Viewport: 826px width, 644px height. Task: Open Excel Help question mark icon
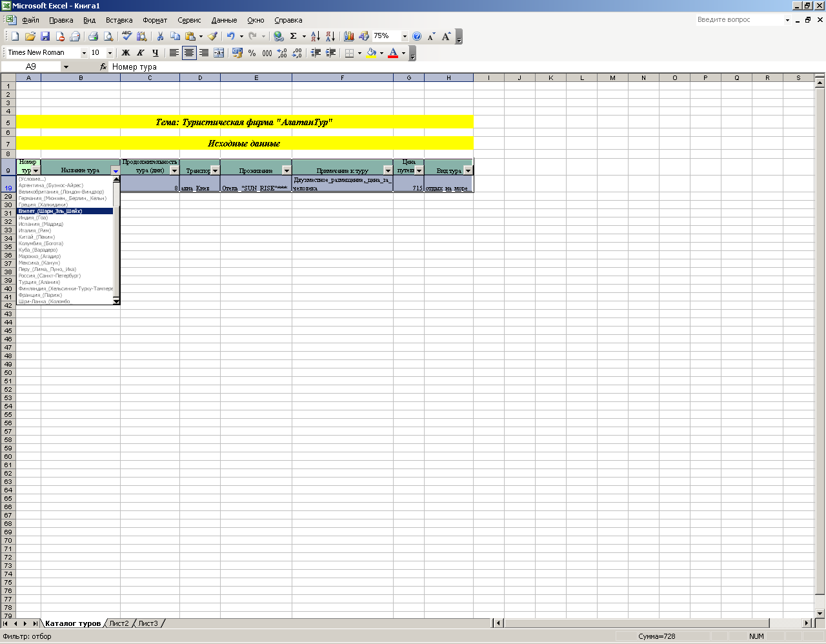tap(417, 37)
